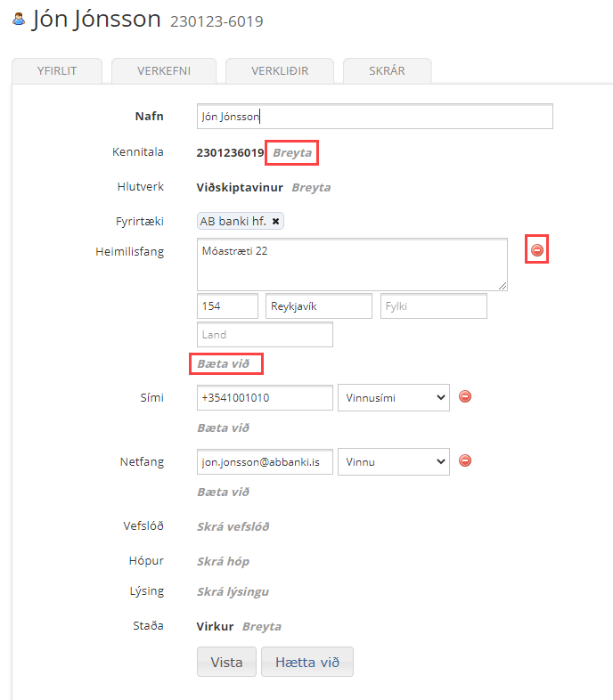Delete the phone number +3541001010 row
This screenshot has width=613, height=700.
pos(464,397)
